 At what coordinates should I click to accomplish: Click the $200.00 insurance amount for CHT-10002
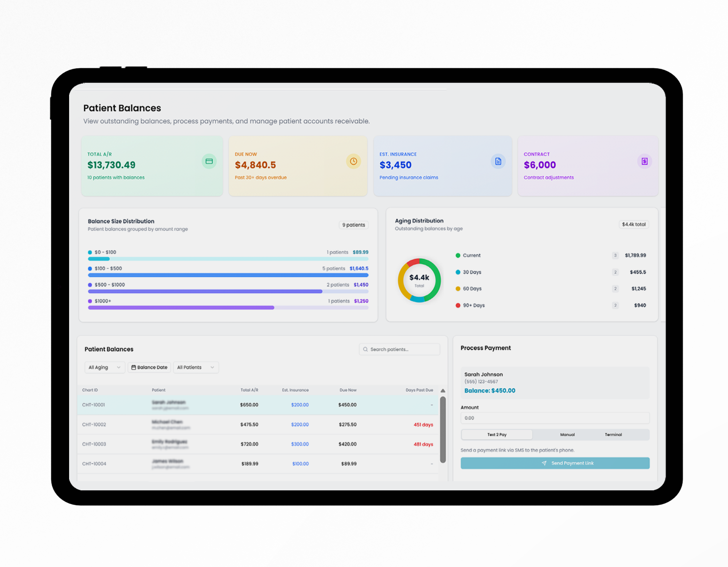pyautogui.click(x=300, y=425)
